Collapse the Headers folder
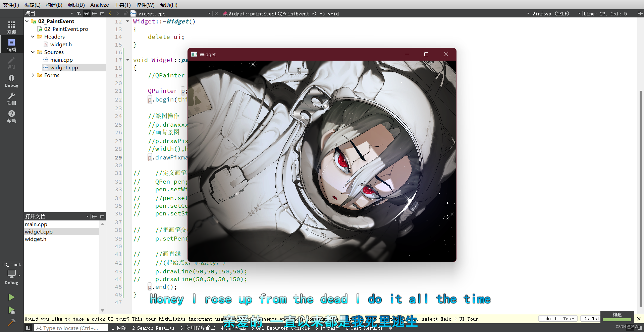This screenshot has width=644, height=332. click(33, 37)
